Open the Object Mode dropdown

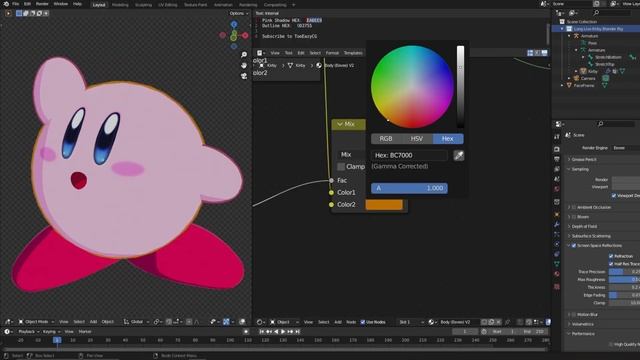pyautogui.click(x=36, y=322)
